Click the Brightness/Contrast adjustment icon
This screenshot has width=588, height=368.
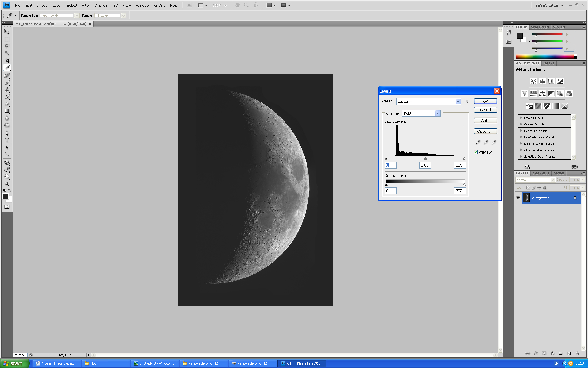[533, 81]
